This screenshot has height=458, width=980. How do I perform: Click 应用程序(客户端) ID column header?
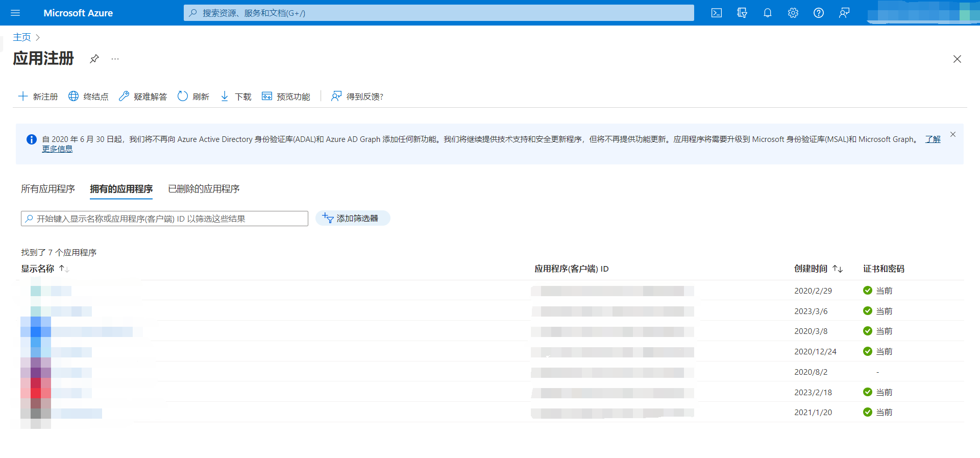(572, 269)
